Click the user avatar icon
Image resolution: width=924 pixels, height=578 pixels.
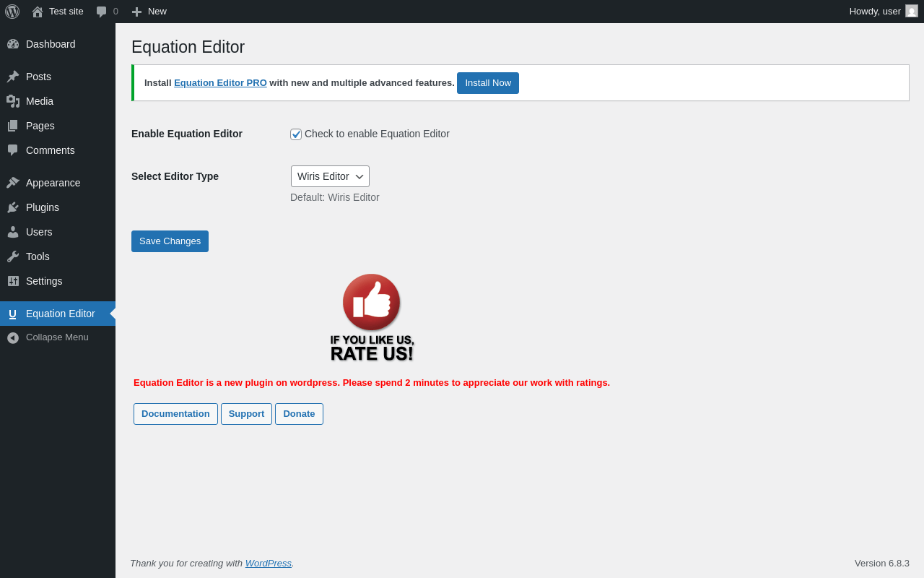point(912,11)
